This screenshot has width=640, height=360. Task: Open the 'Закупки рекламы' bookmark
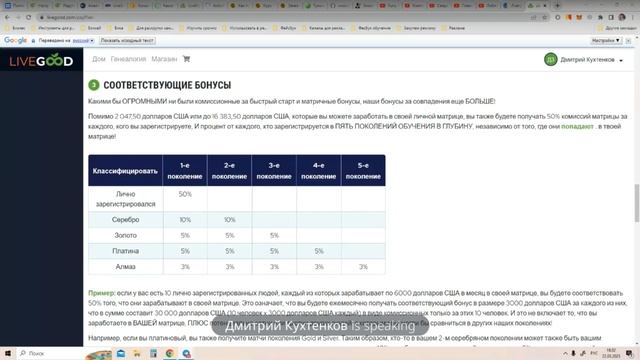pyautogui.click(x=416, y=28)
